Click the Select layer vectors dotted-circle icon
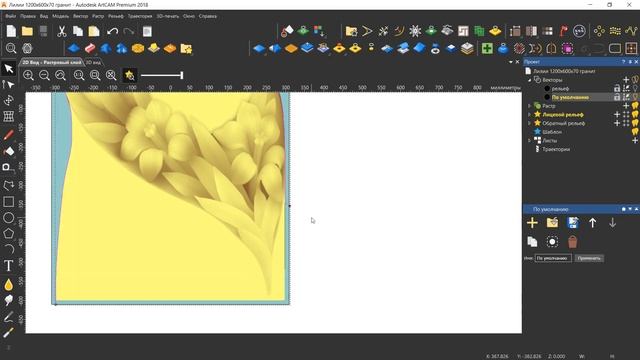Screen dimensions: 640x360 tap(552, 242)
